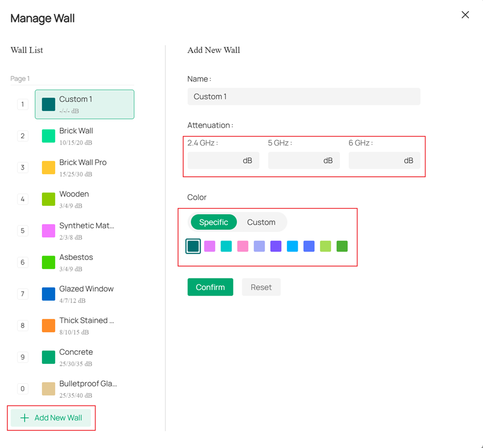Switch to the Custom color tab
Screen dimensions: 483x448
261,222
